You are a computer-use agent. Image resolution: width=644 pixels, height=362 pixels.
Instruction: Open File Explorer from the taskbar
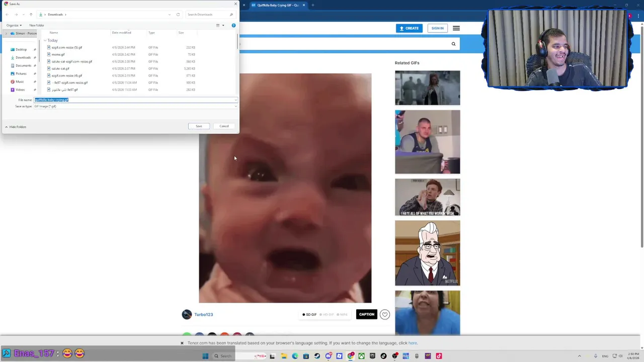coord(284,356)
